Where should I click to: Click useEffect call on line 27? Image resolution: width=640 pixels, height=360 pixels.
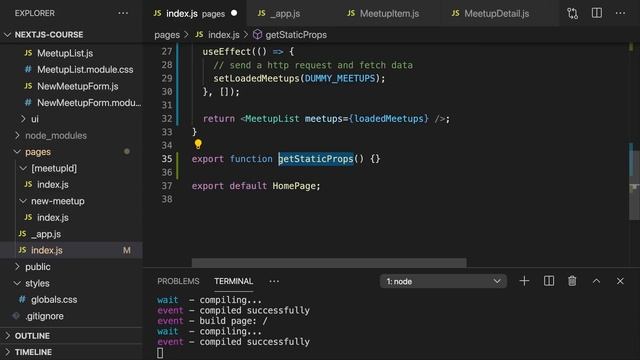pyautogui.click(x=227, y=51)
